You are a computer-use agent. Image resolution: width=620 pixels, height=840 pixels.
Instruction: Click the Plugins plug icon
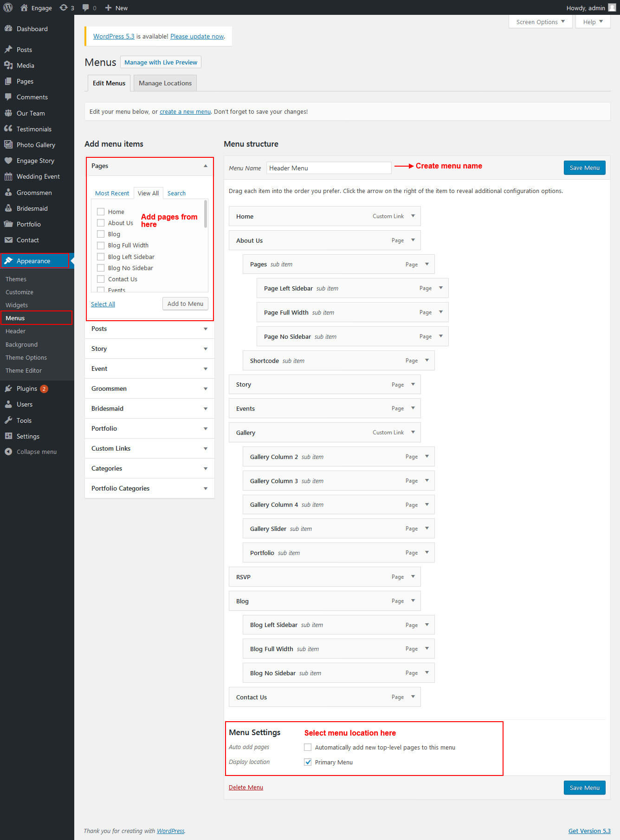pos(8,388)
